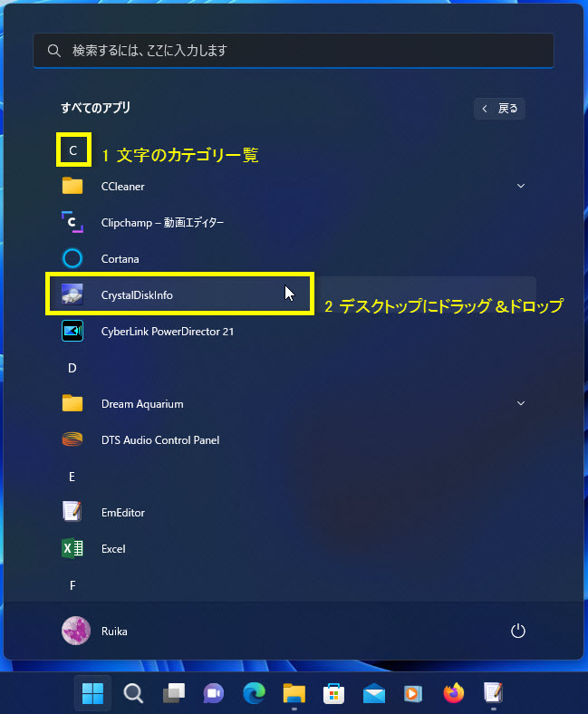Launch CyberLink PowerDirector 21
Image resolution: width=588 pixels, height=714 pixels.
(167, 331)
